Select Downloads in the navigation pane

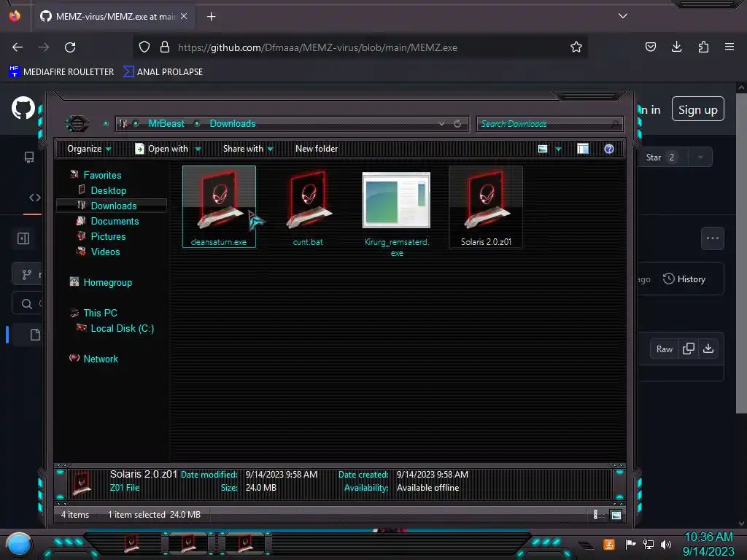pyautogui.click(x=113, y=206)
